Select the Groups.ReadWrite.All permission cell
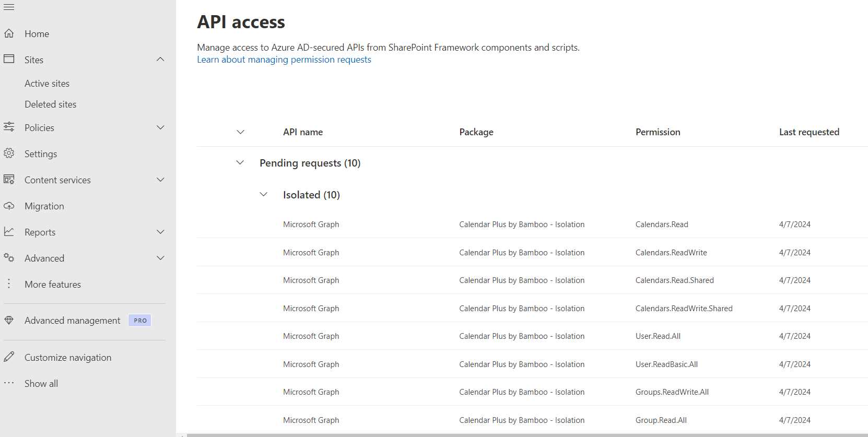Viewport: 868px width, 437px height. pos(672,392)
